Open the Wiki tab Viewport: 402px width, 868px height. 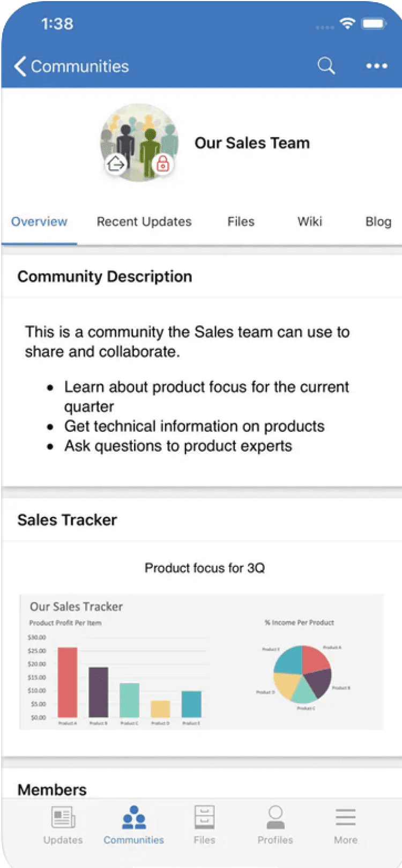(x=310, y=222)
